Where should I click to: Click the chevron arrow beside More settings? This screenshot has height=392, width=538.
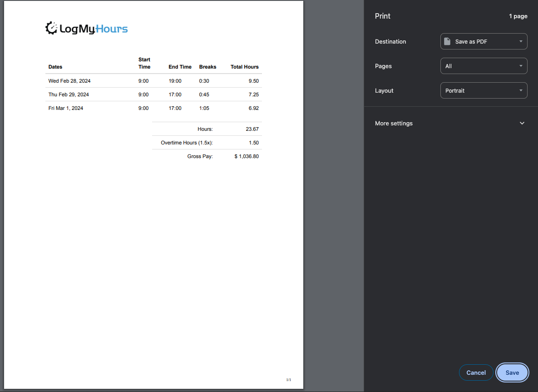pos(522,123)
